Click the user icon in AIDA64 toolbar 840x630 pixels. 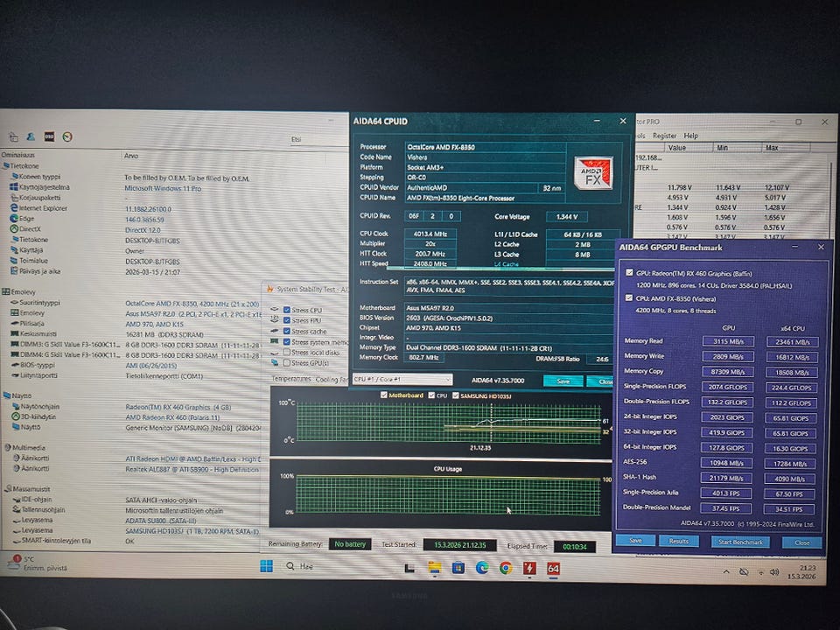pos(31,136)
